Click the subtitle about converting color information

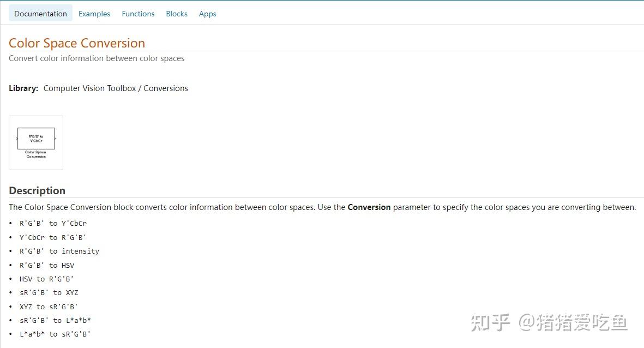pos(97,58)
